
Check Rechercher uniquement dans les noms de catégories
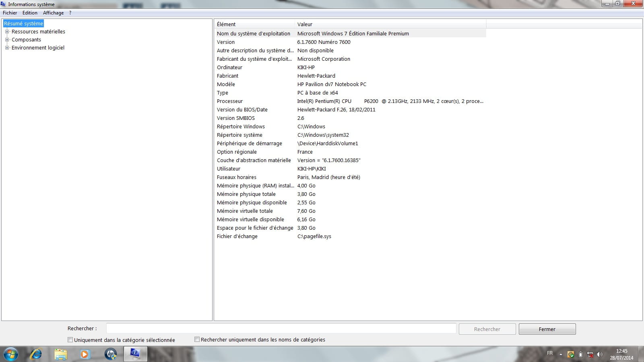(x=197, y=339)
